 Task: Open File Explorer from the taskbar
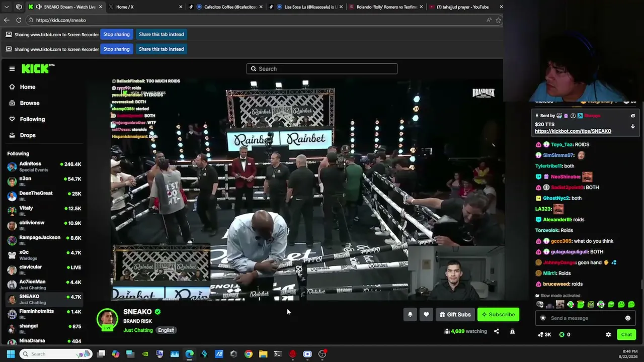263,354
